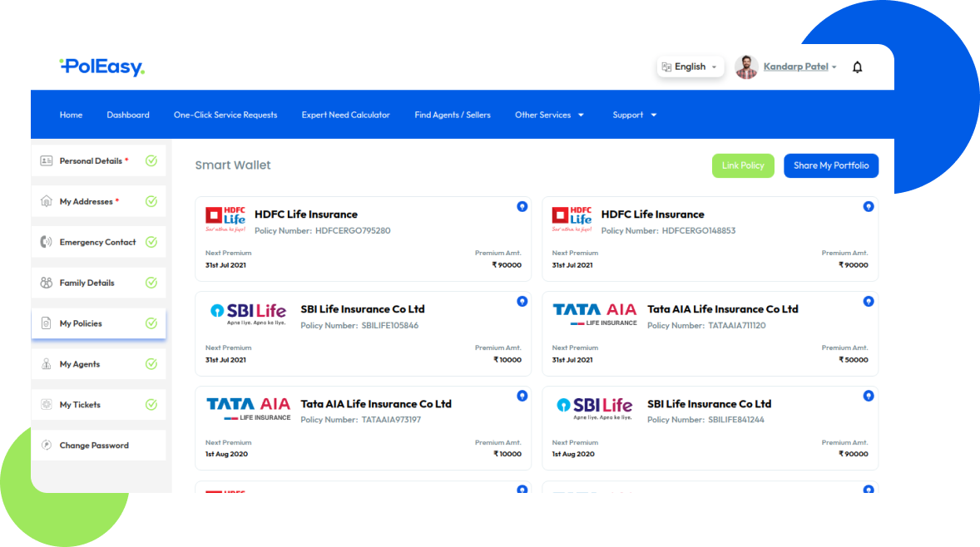
Task: Click HDFC Life logo on HDFCERGO148853 card
Action: [572, 219]
